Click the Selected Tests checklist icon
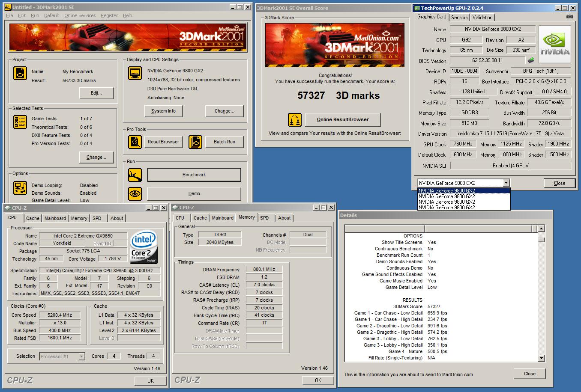The image size is (581, 392). click(20, 122)
